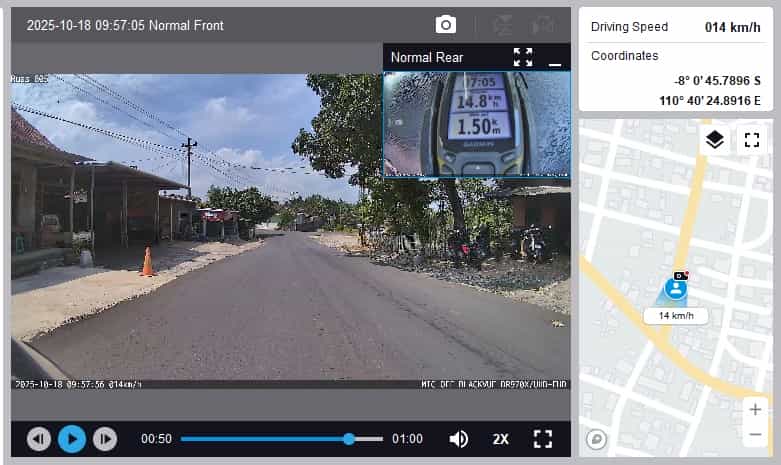Click the Normal Rear camera thumbnail
Viewport: 781px width, 465px height.
(477, 123)
